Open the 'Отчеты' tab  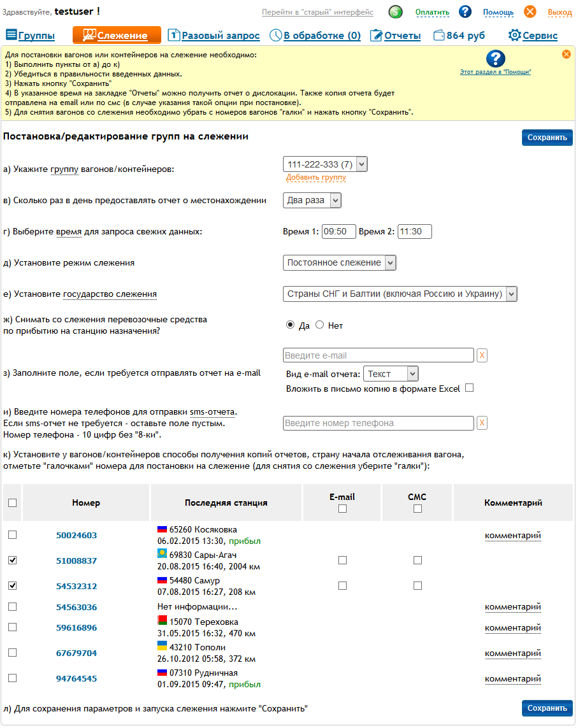pos(395,36)
